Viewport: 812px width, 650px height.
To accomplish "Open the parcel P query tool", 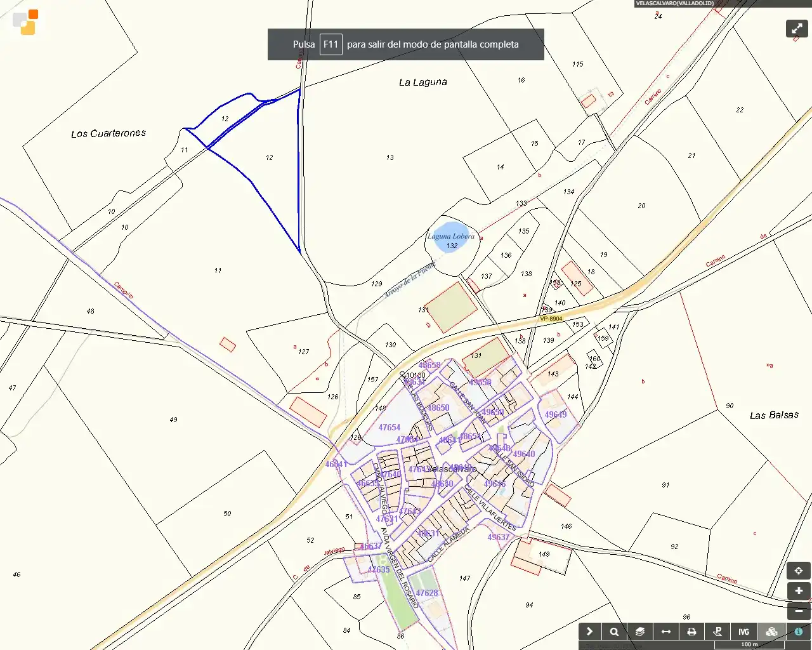I will coord(718,632).
